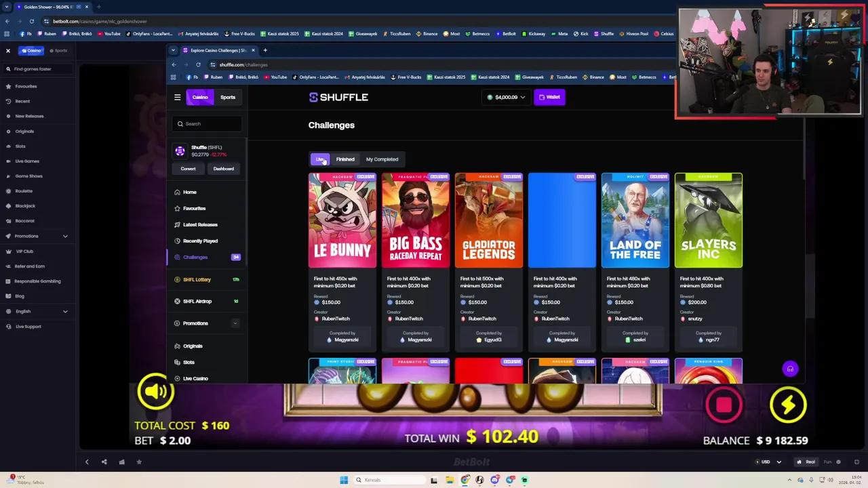Open Roulette category in BetBolt sidebar
The width and height of the screenshot is (868, 488).
click(x=24, y=190)
